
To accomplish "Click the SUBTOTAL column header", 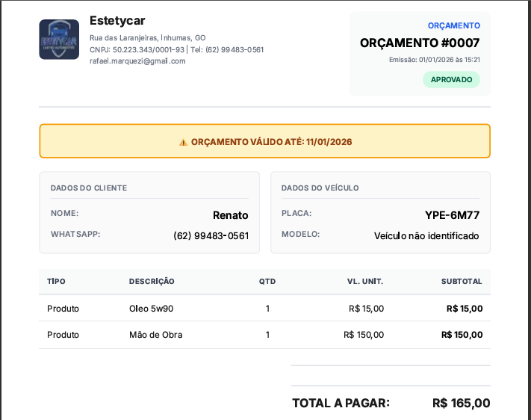I will 462,281.
